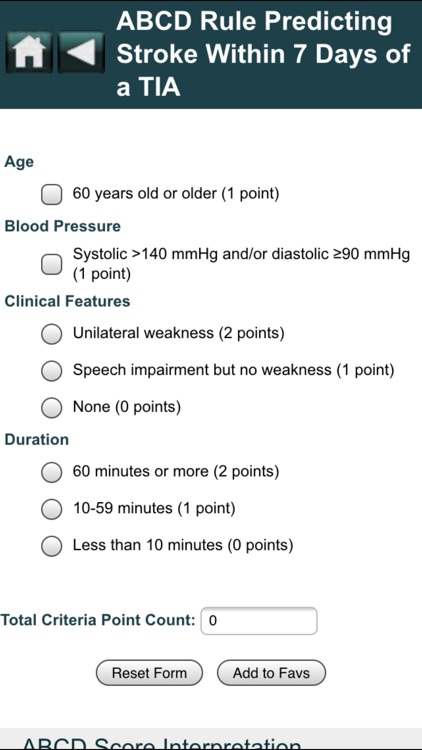Click the ABCD Rule page title
Viewport: 422px width, 750px height.
(x=263, y=55)
